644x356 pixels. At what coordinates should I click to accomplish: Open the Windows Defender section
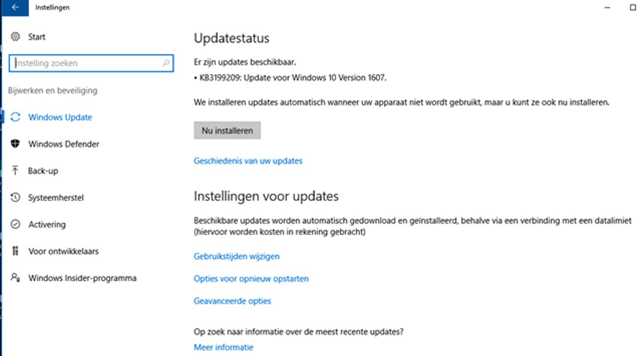pyautogui.click(x=64, y=144)
